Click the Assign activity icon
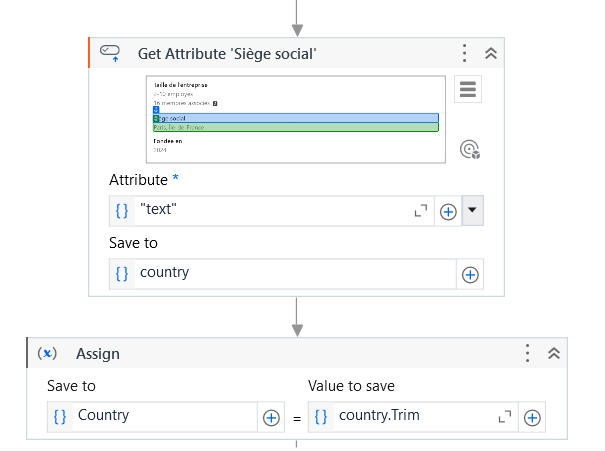This screenshot has height=451, width=605. point(47,353)
